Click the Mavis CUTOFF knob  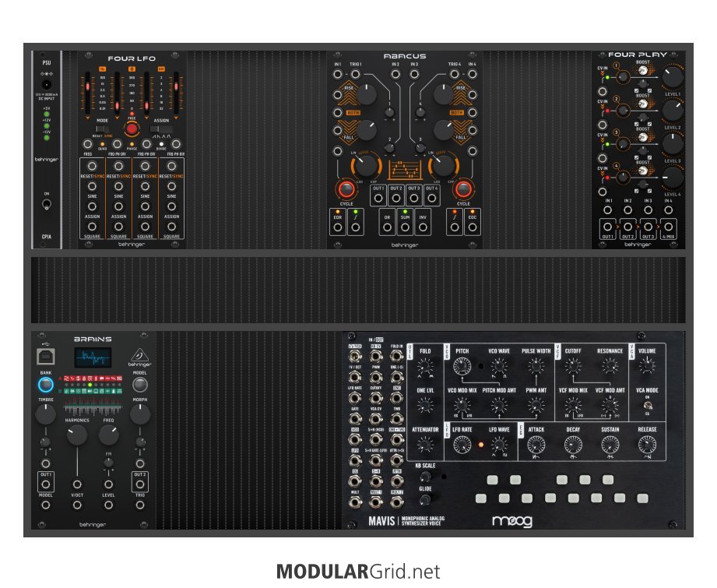(x=572, y=366)
